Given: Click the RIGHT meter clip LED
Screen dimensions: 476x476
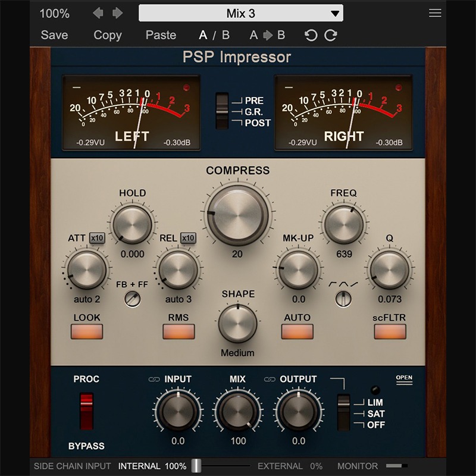Looking at the screenshot, I should pyautogui.click(x=398, y=87).
